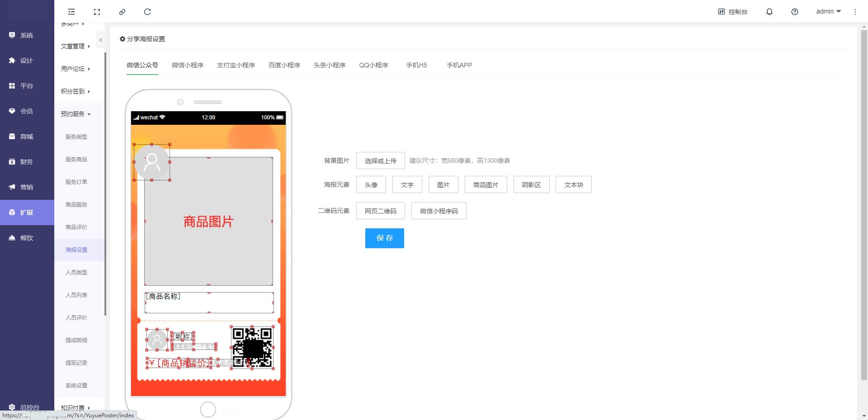Image resolution: width=868 pixels, height=420 pixels.
Task: Toggle fullscreen mode icon
Action: (x=97, y=12)
